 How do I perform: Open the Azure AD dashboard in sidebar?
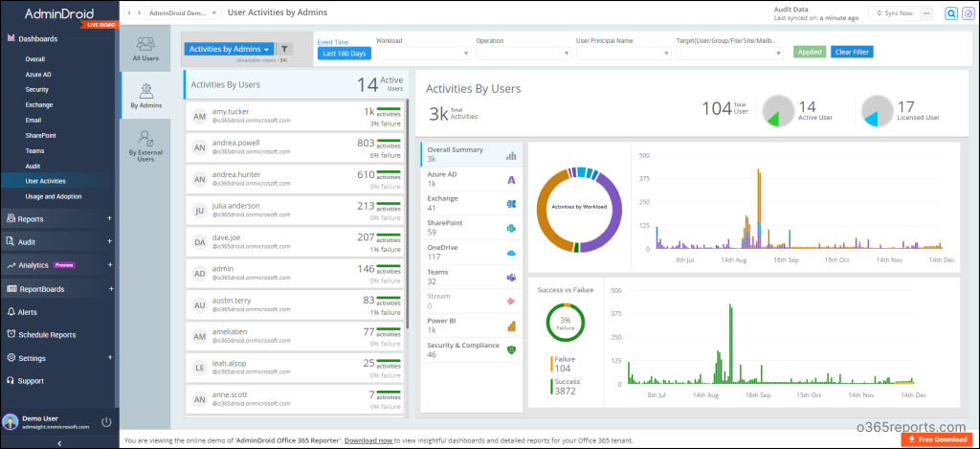point(38,75)
